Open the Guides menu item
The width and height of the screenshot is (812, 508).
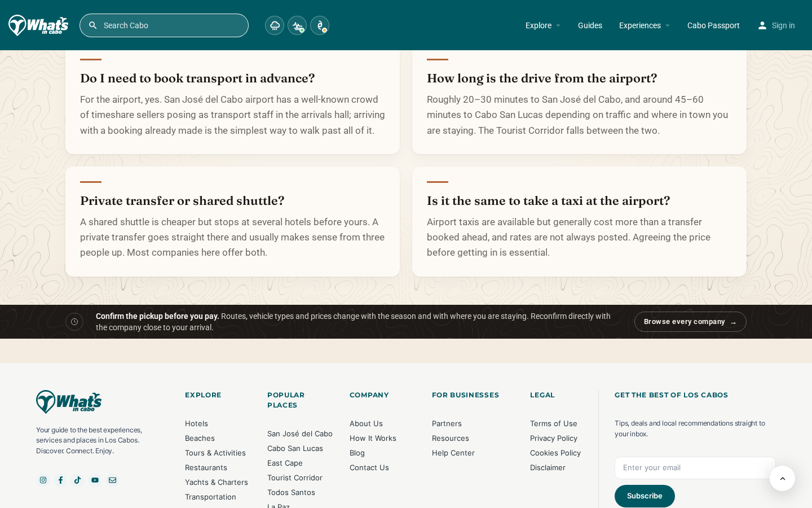click(x=590, y=25)
